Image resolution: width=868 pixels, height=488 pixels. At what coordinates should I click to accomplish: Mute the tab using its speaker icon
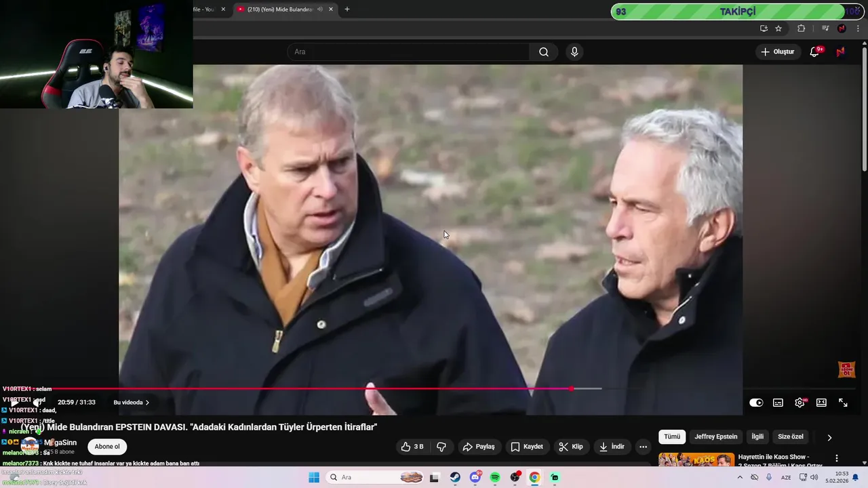[319, 9]
